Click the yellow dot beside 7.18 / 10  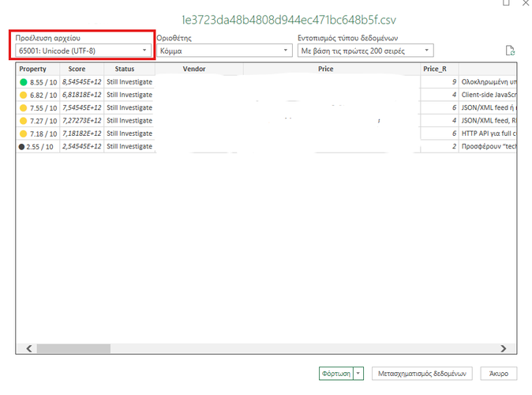[24, 134]
